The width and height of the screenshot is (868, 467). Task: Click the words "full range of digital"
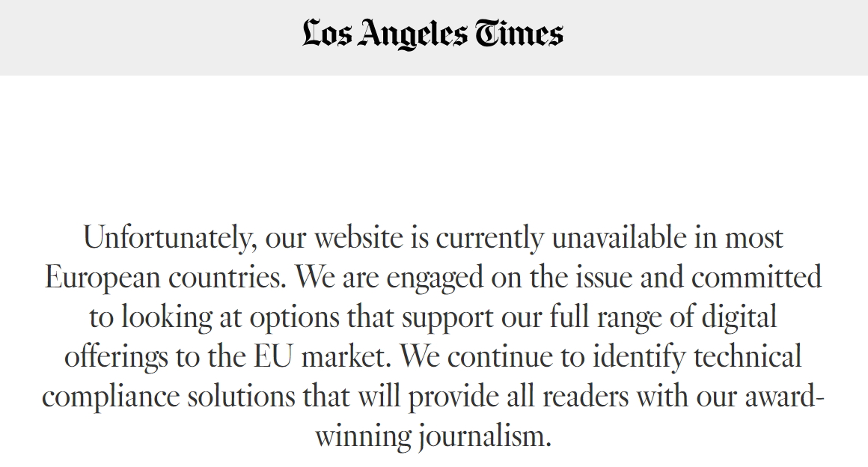coord(663,317)
